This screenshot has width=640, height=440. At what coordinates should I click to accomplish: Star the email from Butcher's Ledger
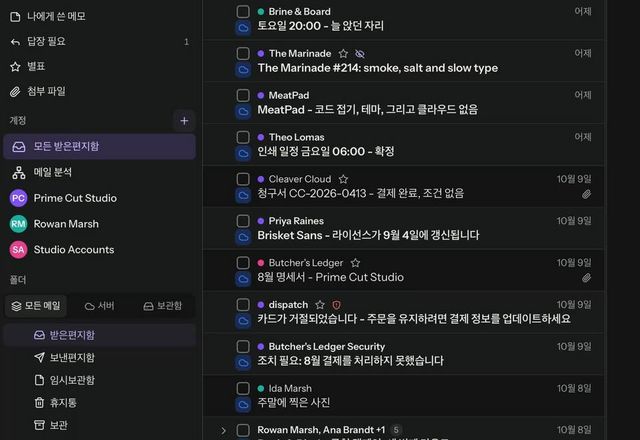(356, 263)
